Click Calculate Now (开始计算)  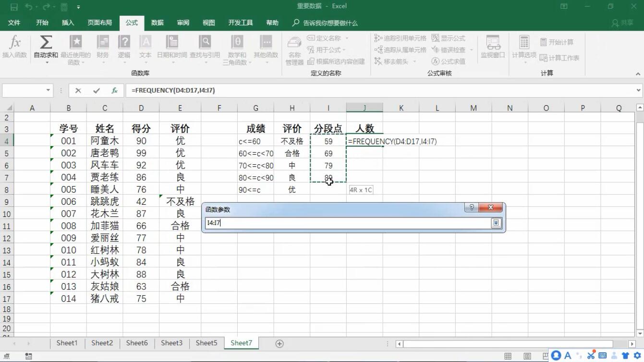tap(557, 42)
